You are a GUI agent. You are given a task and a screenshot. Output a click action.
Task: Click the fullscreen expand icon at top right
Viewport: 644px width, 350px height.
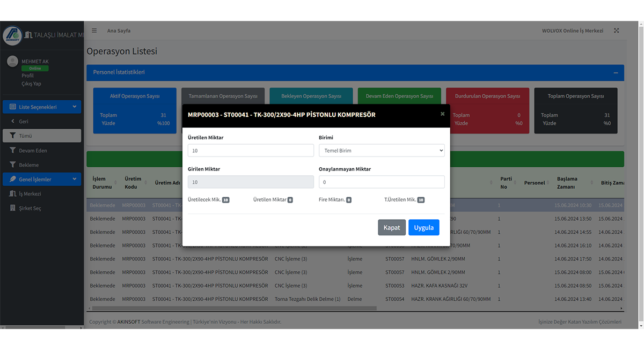coord(617,31)
